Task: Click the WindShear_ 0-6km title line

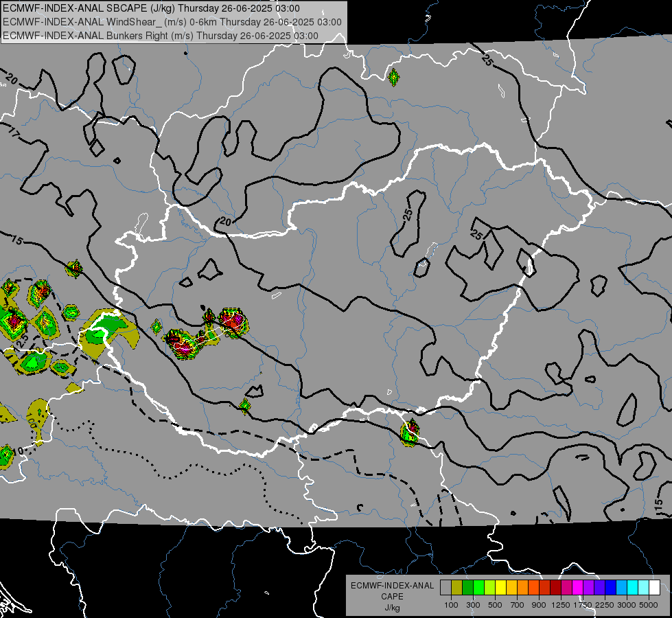Action: coord(172,22)
